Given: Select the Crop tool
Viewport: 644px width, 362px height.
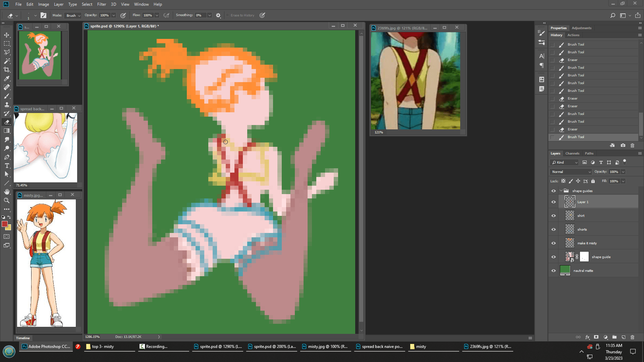Looking at the screenshot, I should point(7,70).
